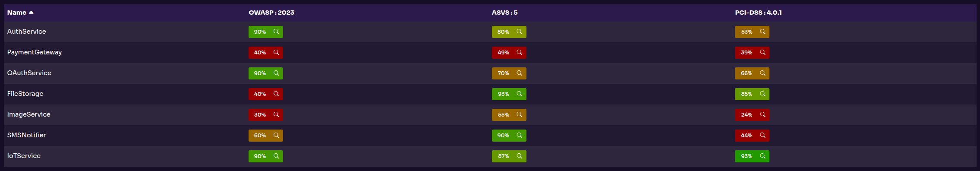
Task: Click SMSNotifier 90% ASVS badge
Action: click(x=509, y=135)
